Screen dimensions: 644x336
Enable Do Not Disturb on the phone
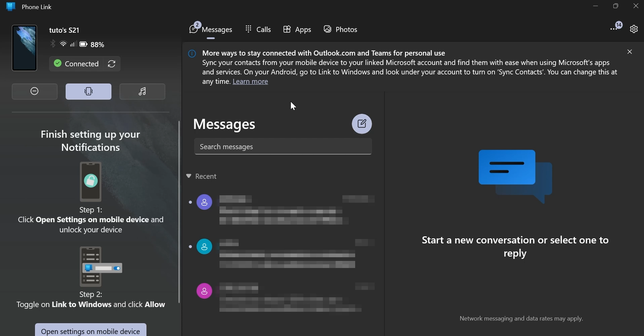pos(35,91)
